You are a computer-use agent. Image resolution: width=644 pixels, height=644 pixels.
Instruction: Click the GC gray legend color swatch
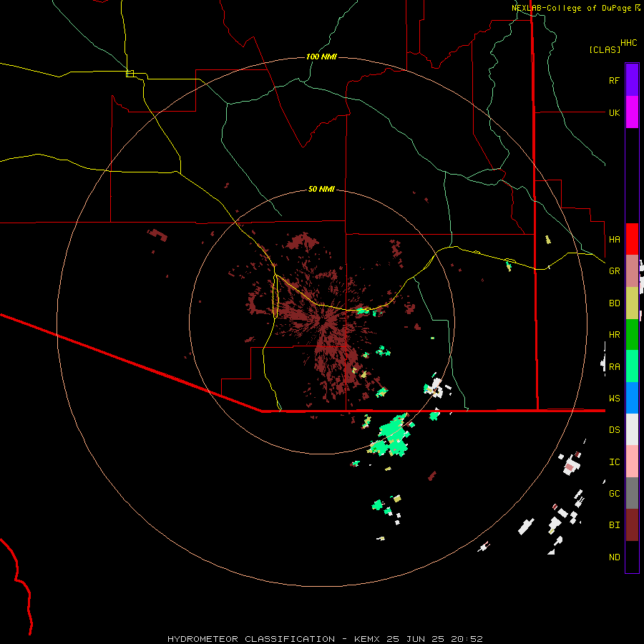[632, 493]
